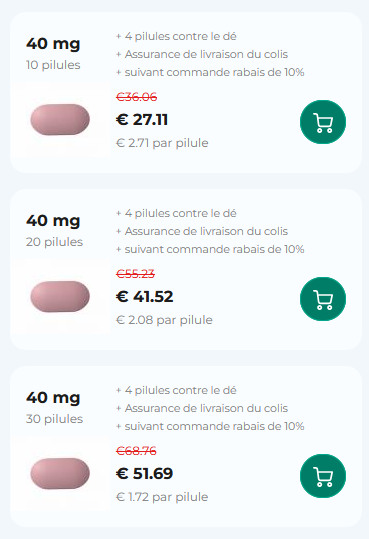Select the € 51.69 price
The width and height of the screenshot is (369, 539).
click(144, 474)
